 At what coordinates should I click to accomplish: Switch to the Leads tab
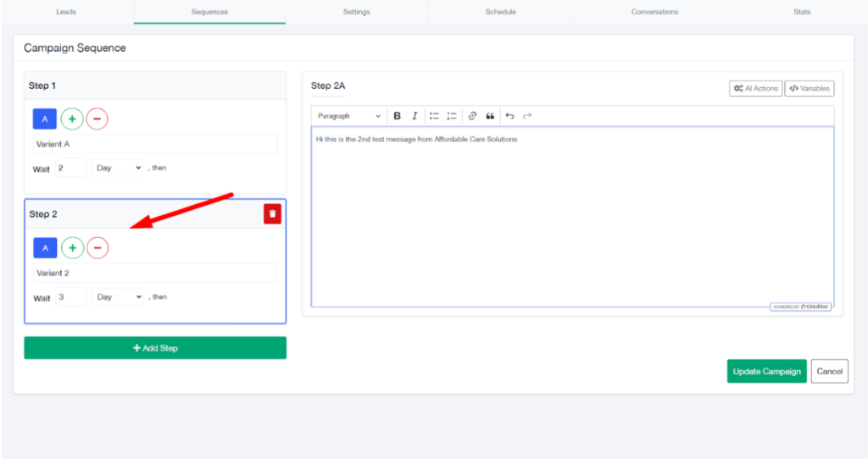pos(67,12)
